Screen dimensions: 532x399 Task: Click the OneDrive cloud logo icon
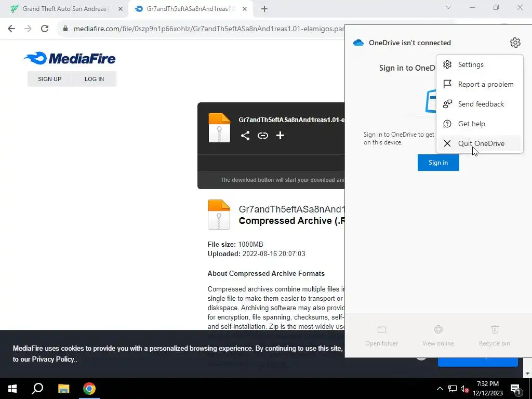tap(358, 43)
